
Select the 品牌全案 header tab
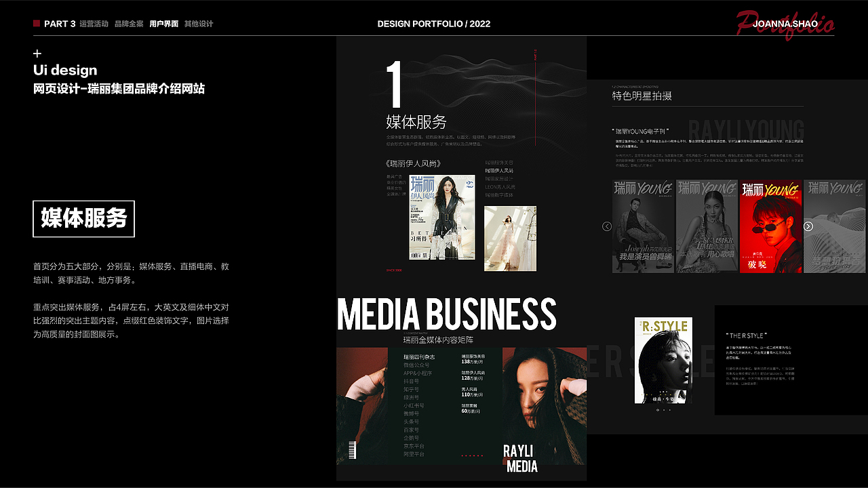129,24
